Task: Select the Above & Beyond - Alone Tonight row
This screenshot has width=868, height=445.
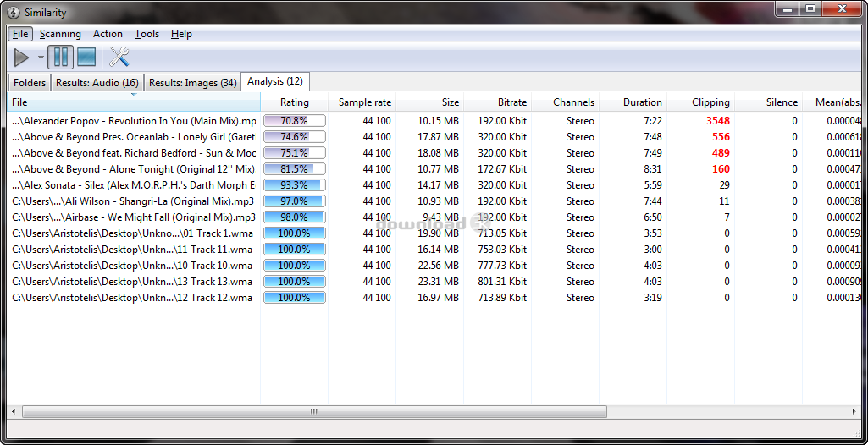Action: tap(434, 168)
